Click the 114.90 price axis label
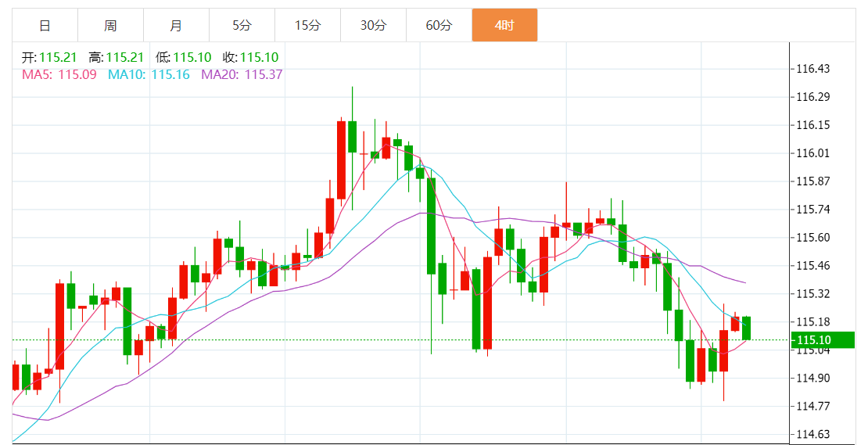 [813, 379]
